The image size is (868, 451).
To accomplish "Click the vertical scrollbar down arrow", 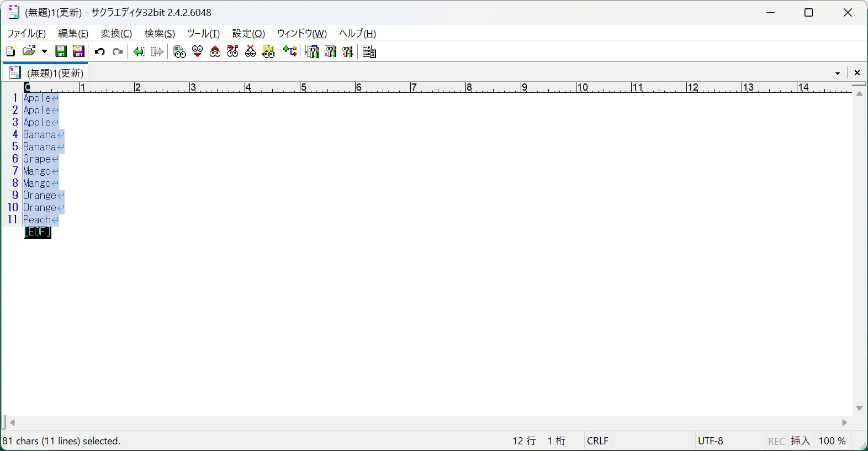I will 859,408.
